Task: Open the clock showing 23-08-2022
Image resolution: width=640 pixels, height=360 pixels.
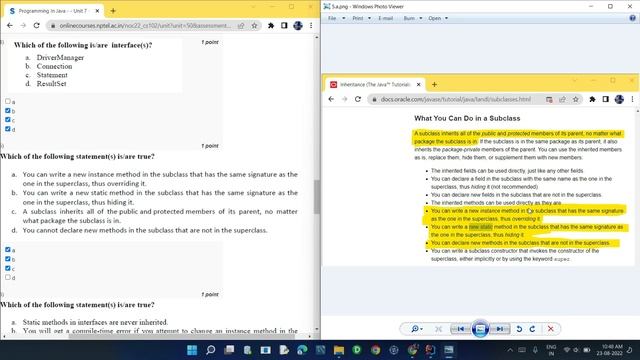Action: pyautogui.click(x=609, y=350)
